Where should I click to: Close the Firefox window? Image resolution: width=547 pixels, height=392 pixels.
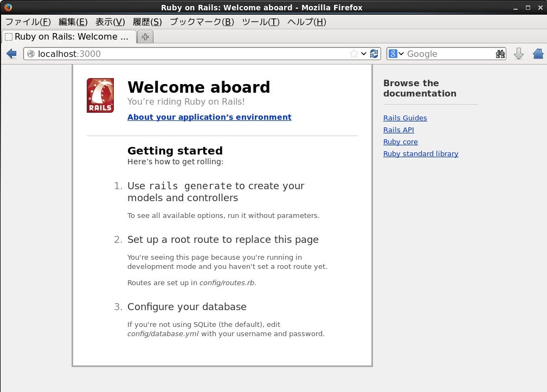pyautogui.click(x=540, y=8)
